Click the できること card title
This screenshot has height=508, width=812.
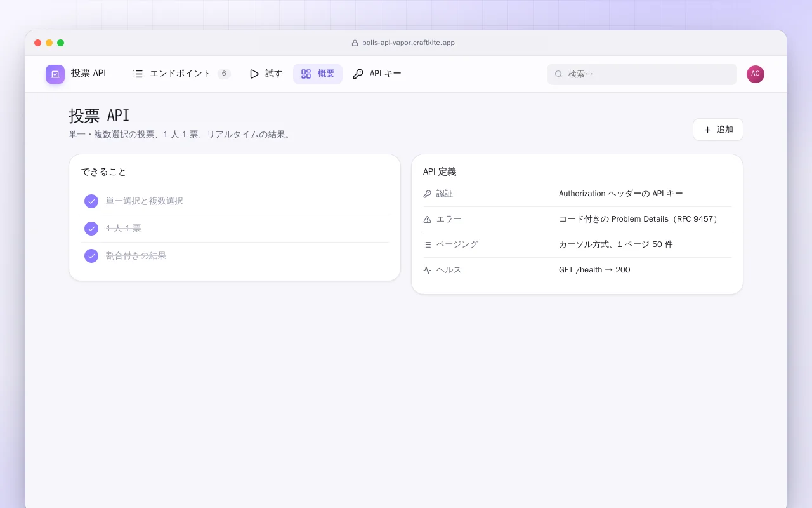(x=104, y=172)
